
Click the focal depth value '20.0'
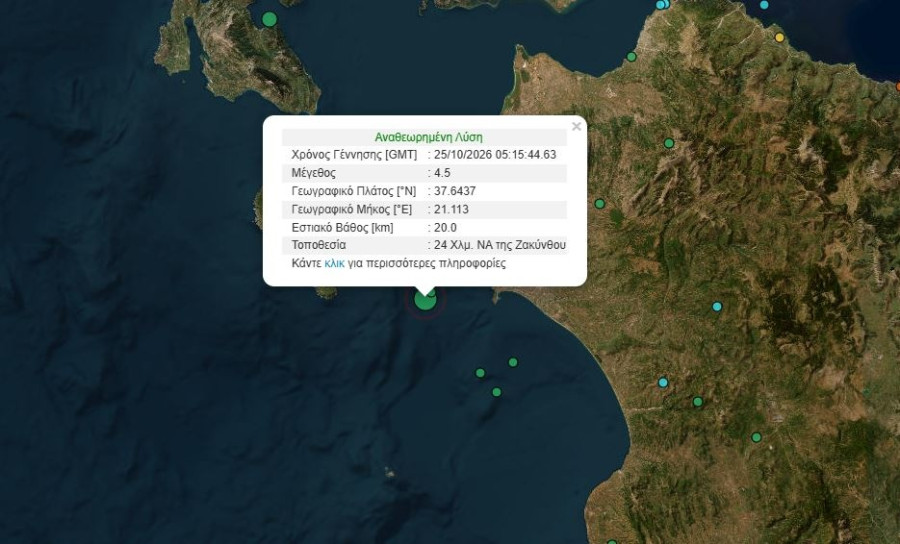pyautogui.click(x=445, y=228)
